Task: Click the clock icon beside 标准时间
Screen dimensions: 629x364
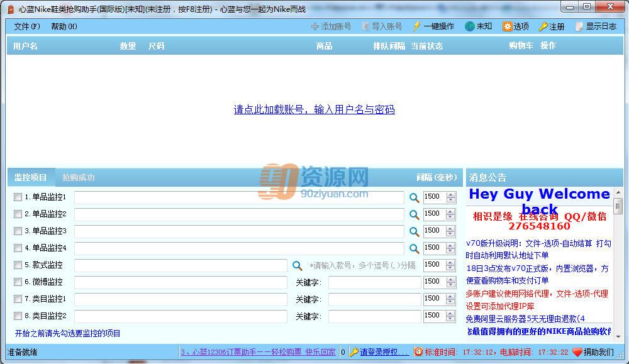Action: coord(418,352)
